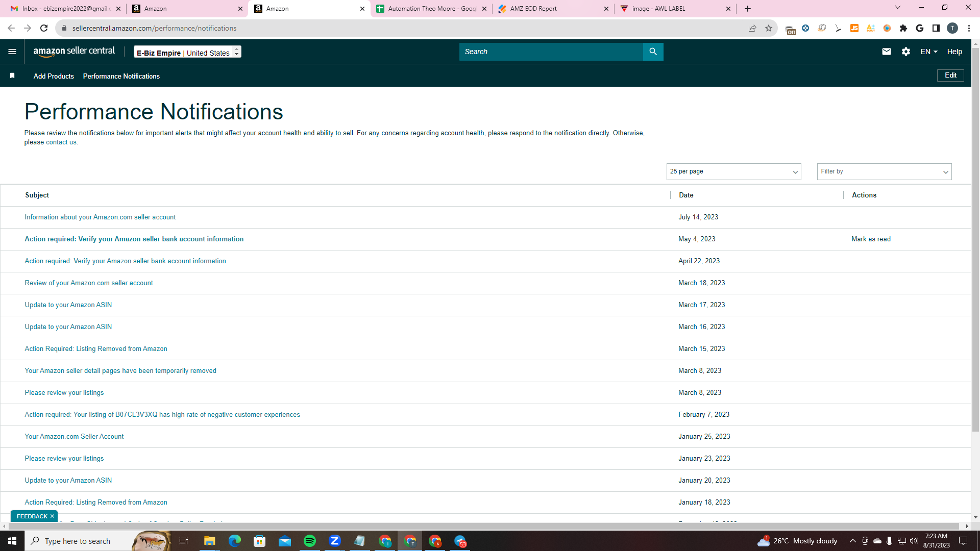Switch to the first Amazon tab
The height and width of the screenshot is (551, 980).
(186, 9)
